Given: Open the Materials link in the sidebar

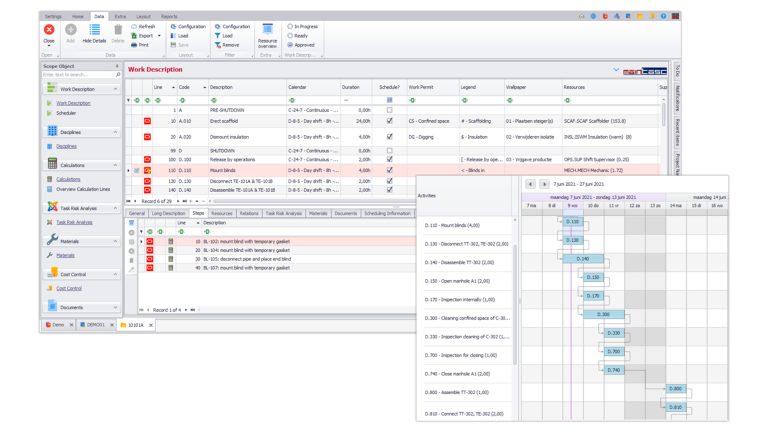Looking at the screenshot, I should point(66,255).
